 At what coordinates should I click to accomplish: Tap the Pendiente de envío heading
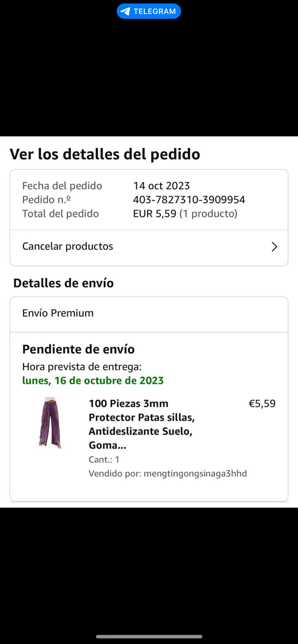pyautogui.click(x=78, y=349)
